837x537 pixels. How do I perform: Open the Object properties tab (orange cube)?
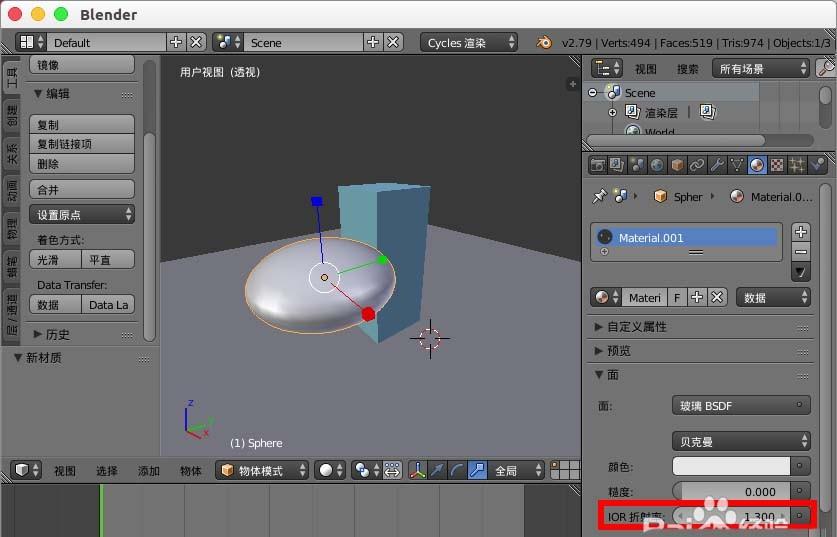coord(677,165)
